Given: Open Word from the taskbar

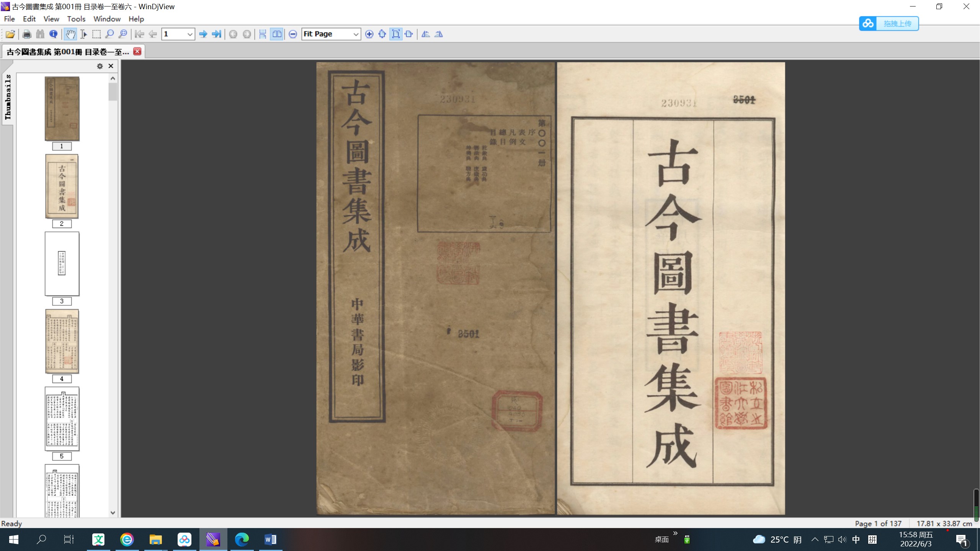Looking at the screenshot, I should (271, 540).
